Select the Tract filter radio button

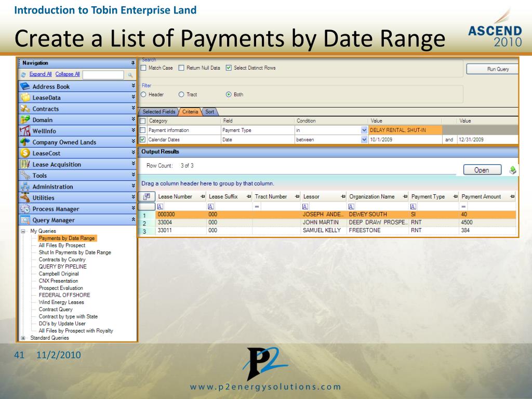tap(181, 95)
